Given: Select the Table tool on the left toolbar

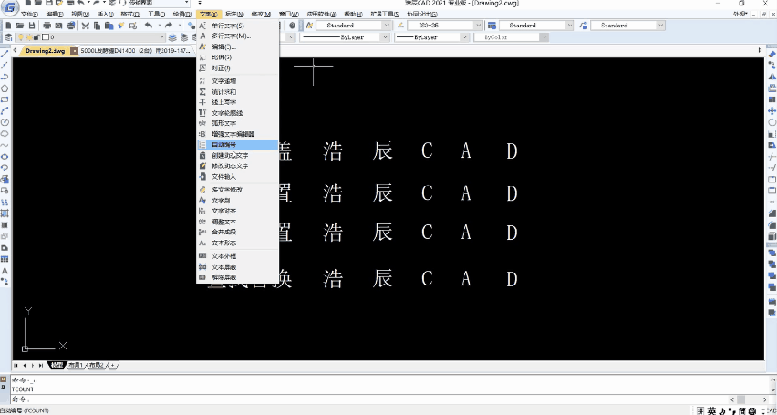Looking at the screenshot, I should [5, 259].
